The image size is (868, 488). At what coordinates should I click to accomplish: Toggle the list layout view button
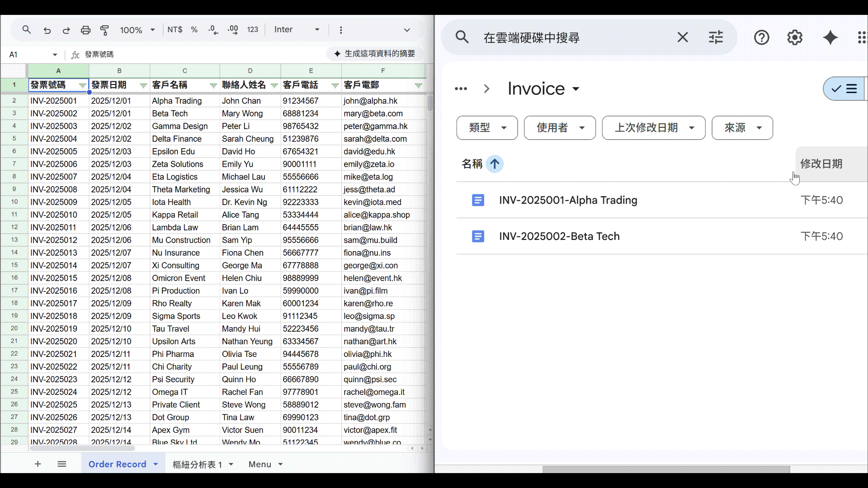(x=844, y=89)
